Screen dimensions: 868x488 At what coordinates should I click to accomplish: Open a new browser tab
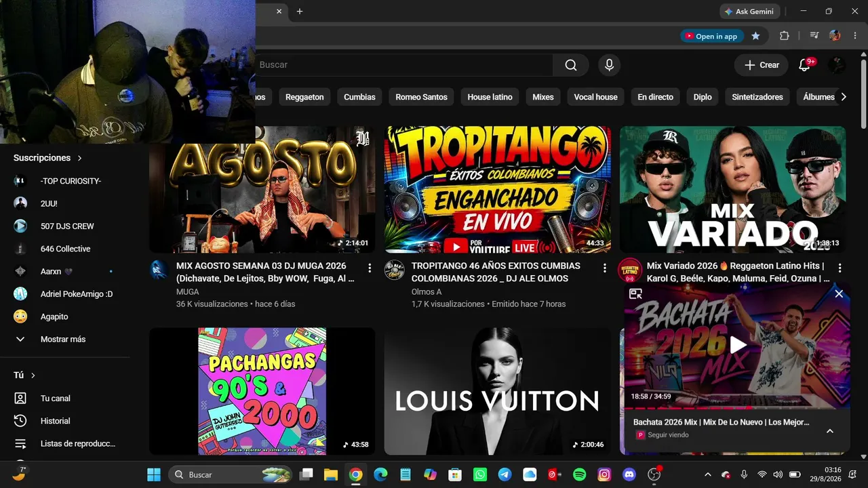click(300, 12)
